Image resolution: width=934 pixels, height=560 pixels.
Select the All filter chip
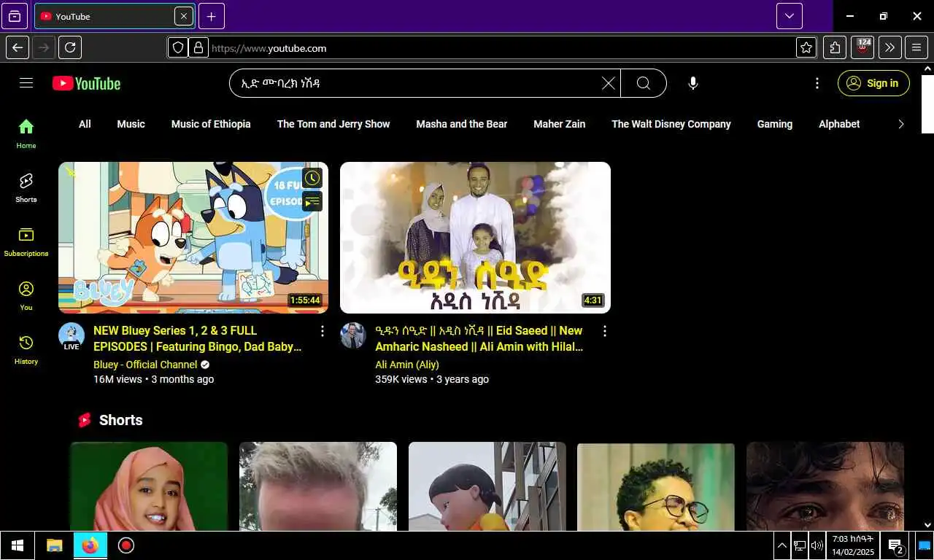85,124
